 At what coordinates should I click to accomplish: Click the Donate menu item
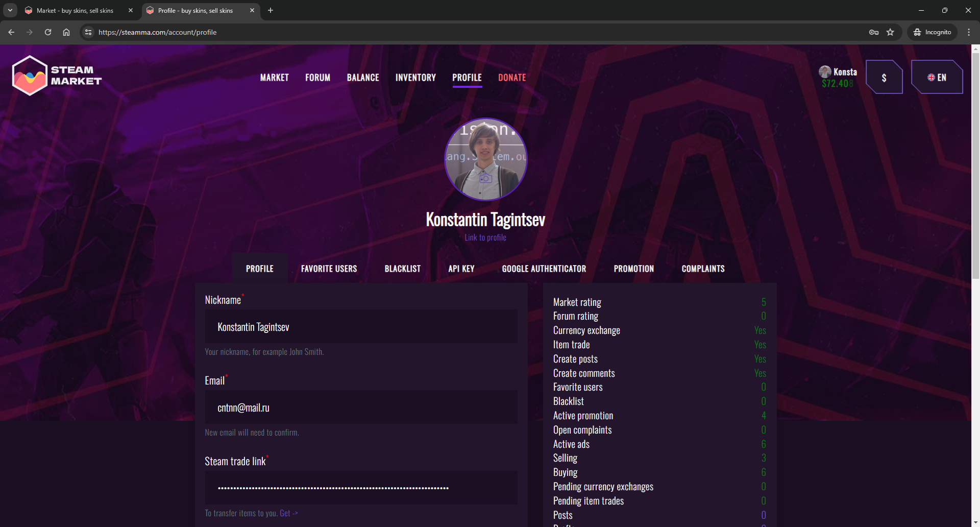pyautogui.click(x=512, y=78)
